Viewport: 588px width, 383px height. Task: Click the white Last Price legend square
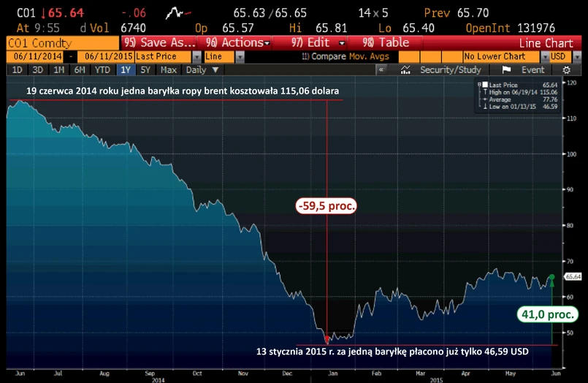pos(484,86)
